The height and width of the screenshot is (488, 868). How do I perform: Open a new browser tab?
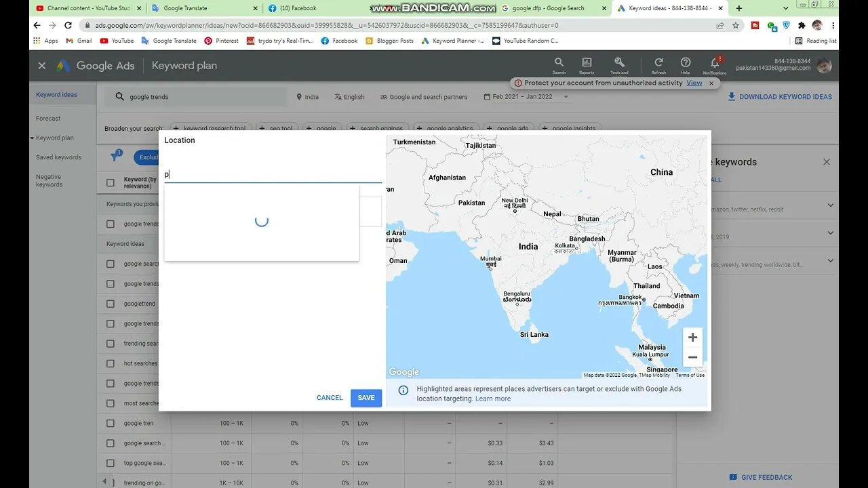pyautogui.click(x=738, y=8)
